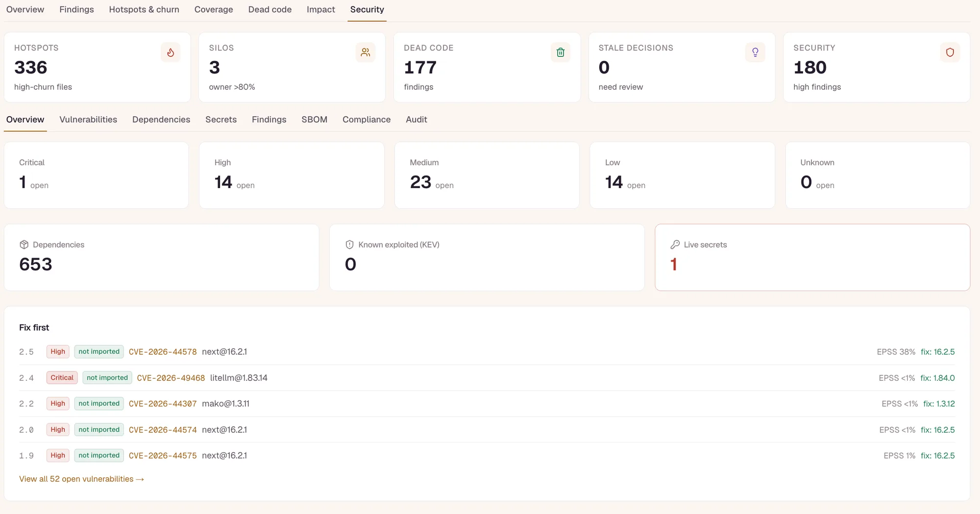Image resolution: width=980 pixels, height=514 pixels.
Task: Open CVE-2026-44578 link
Action: click(x=163, y=352)
